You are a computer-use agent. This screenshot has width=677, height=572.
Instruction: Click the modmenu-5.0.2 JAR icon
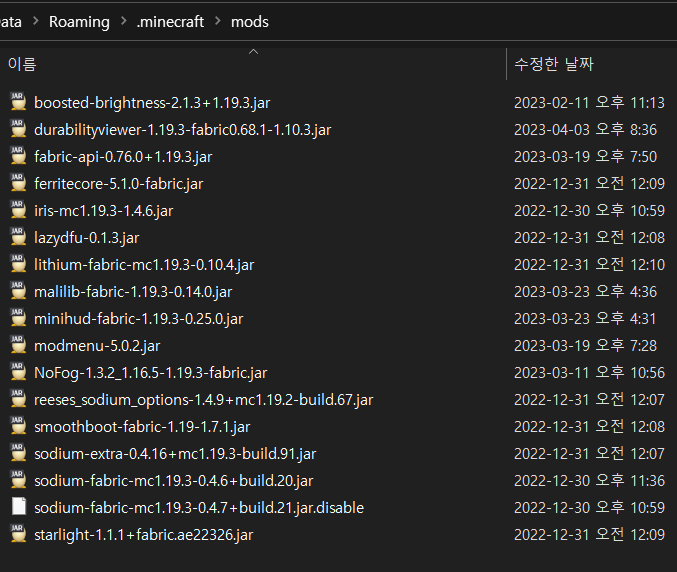18,345
